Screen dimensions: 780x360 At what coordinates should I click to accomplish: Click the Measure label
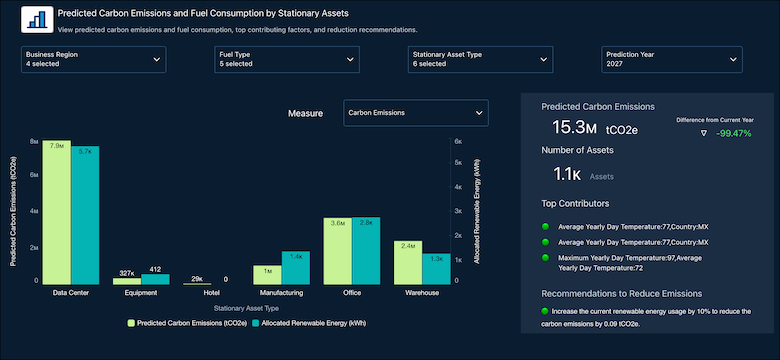click(x=305, y=113)
